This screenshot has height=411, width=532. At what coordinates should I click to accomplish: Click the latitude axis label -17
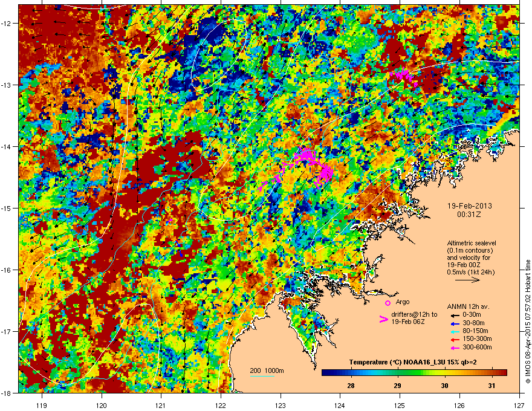[x=6, y=332]
